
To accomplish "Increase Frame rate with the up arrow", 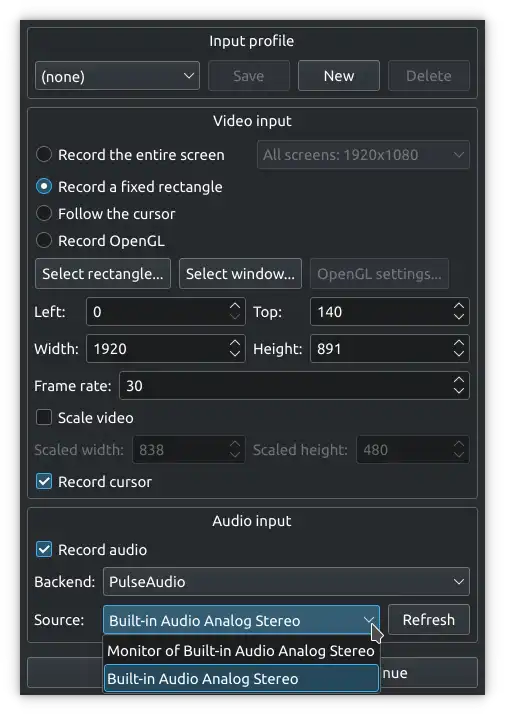I will (458, 380).
